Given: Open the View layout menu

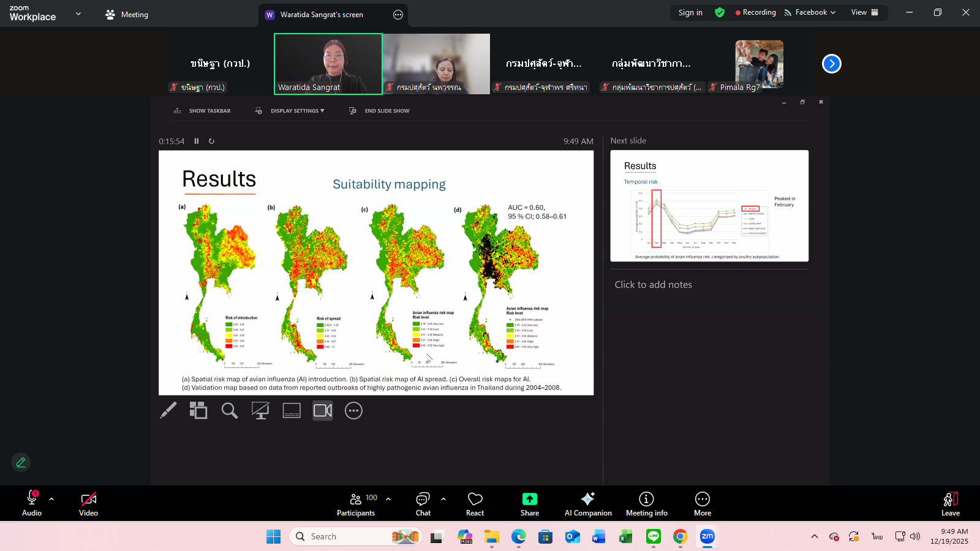Looking at the screenshot, I should (x=864, y=12).
